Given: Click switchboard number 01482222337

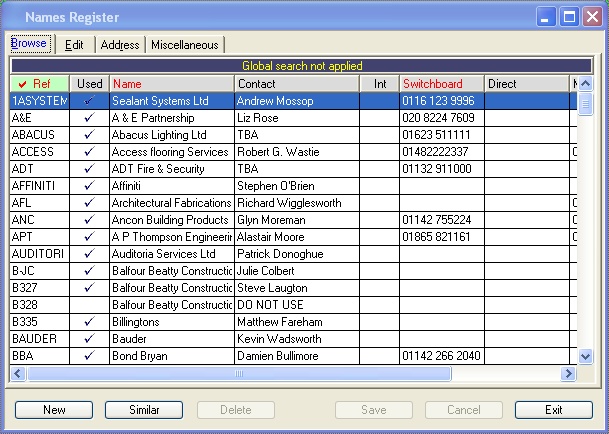Looking at the screenshot, I should (435, 152).
